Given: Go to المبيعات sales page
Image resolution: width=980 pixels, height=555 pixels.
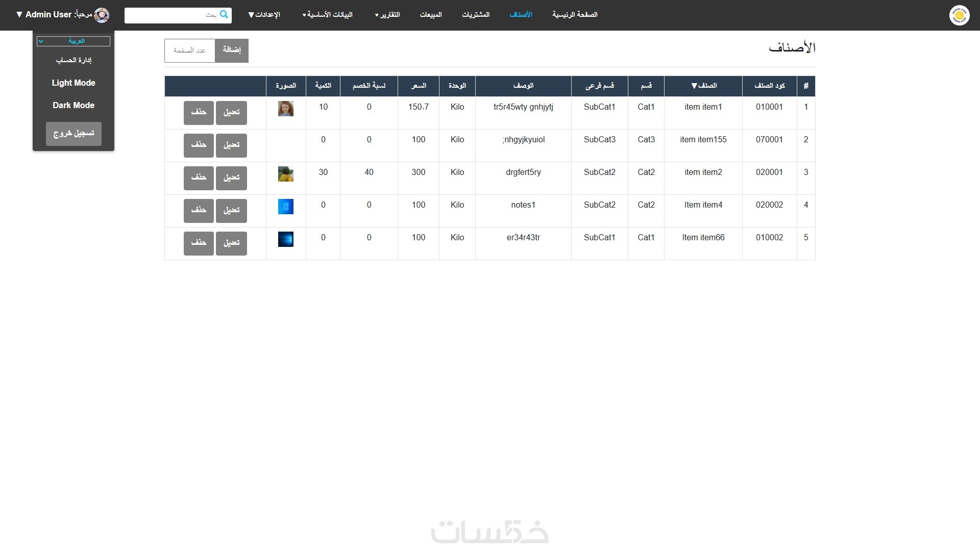Looking at the screenshot, I should coord(431,15).
